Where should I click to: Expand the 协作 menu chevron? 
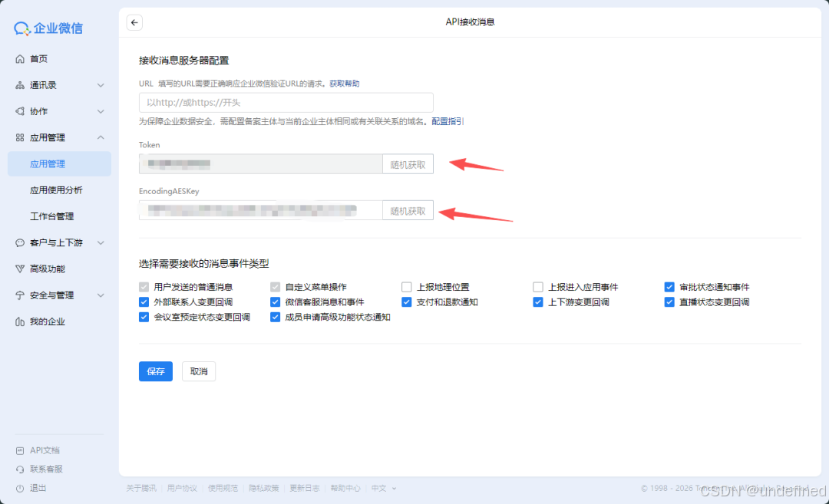click(101, 111)
